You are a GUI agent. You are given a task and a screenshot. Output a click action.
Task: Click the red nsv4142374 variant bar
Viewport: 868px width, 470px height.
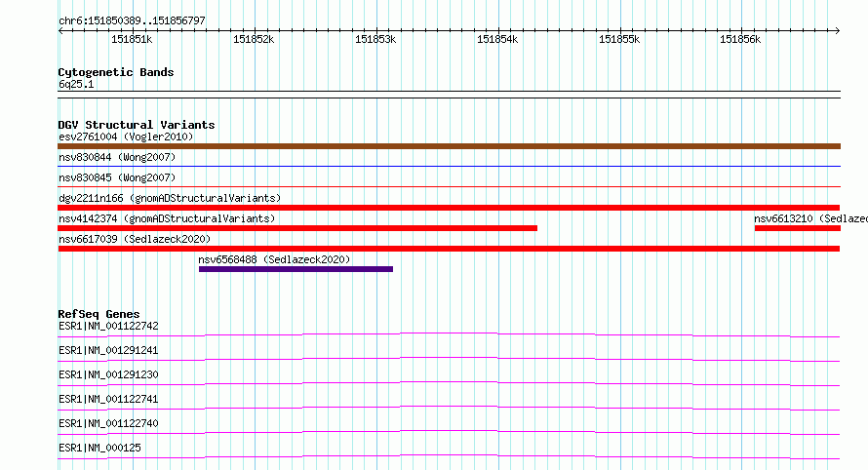click(x=297, y=228)
